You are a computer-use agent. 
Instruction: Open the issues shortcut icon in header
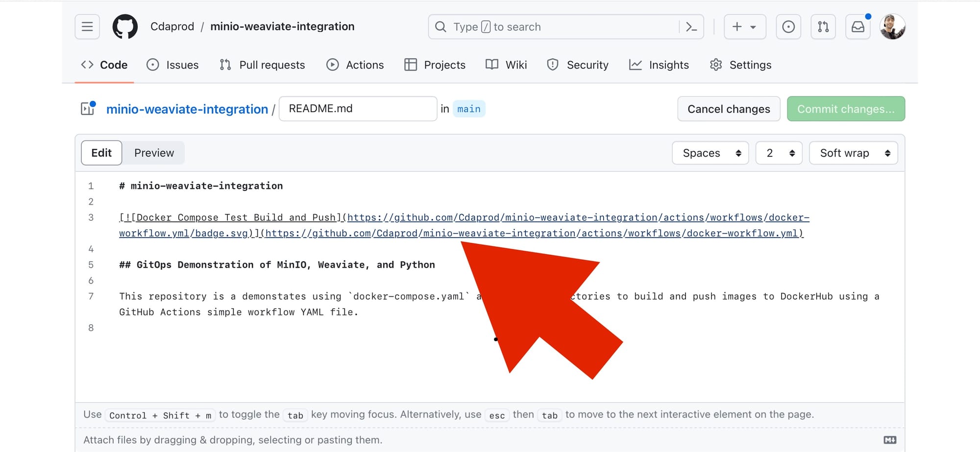point(788,26)
